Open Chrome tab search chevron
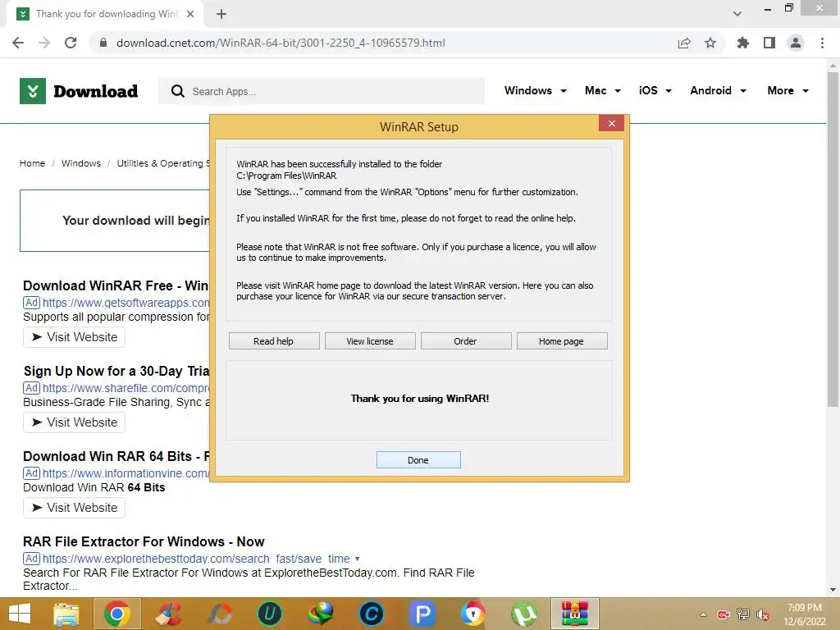840x630 pixels. [737, 14]
